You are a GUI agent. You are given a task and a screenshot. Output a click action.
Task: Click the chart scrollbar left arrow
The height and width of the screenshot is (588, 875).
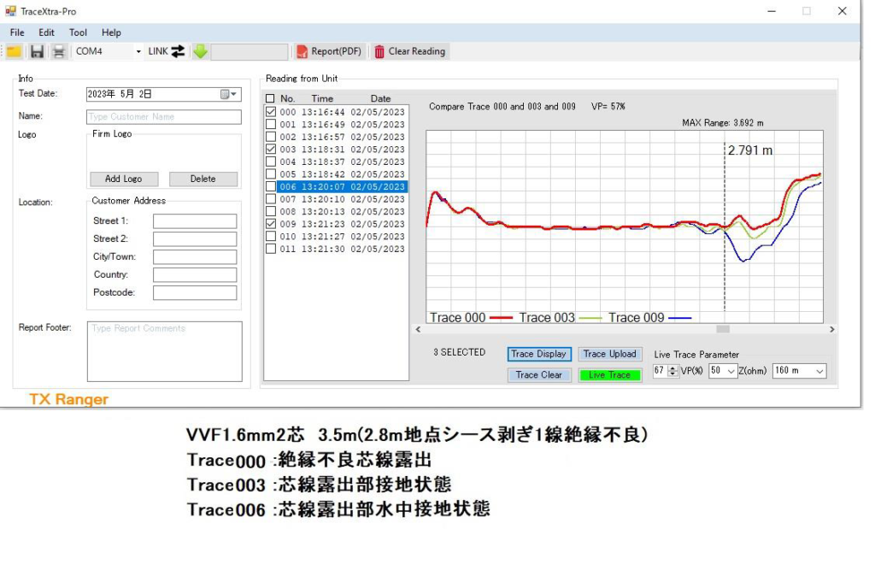click(x=419, y=329)
